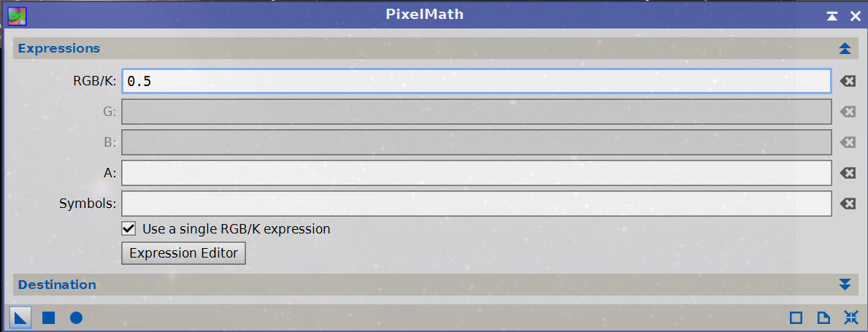Screen dimensions: 868x332
Task: Click the PixelMath process icon in title bar
Action: pyautogui.click(x=18, y=16)
